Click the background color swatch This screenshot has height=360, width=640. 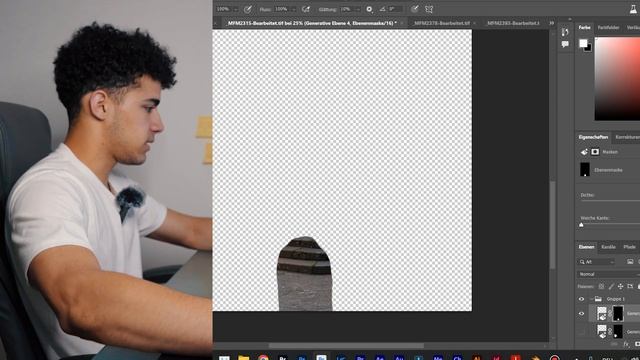[589, 49]
